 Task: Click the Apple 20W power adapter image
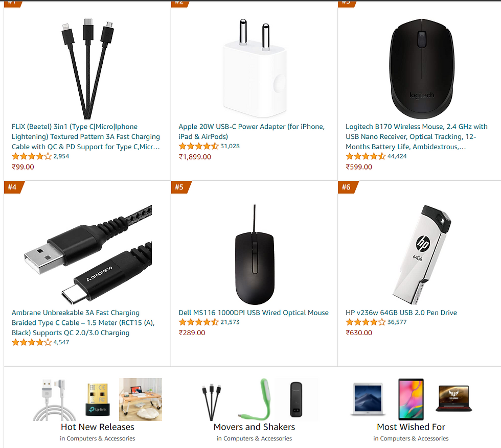click(255, 68)
